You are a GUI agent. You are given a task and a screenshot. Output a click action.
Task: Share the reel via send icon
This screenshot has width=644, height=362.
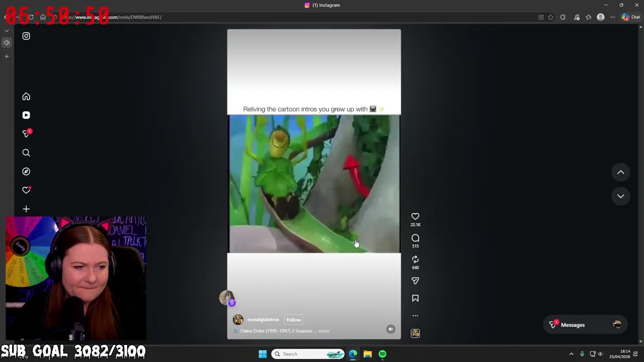[415, 281]
